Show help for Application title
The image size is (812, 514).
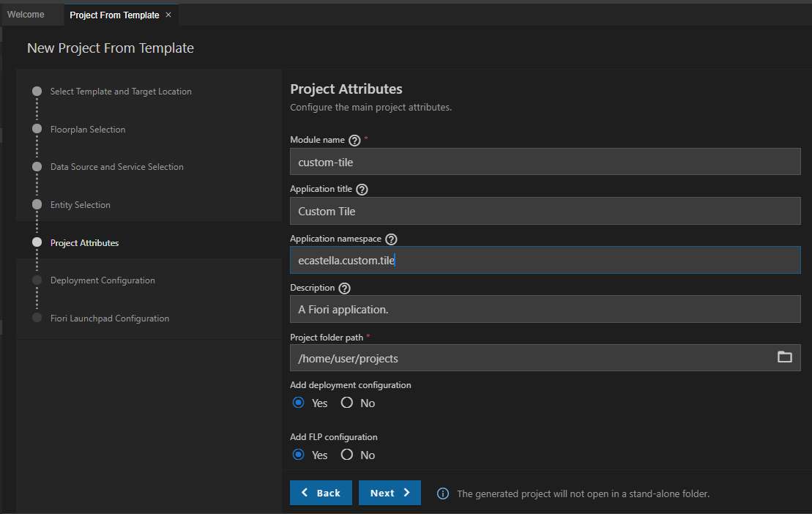coord(362,190)
